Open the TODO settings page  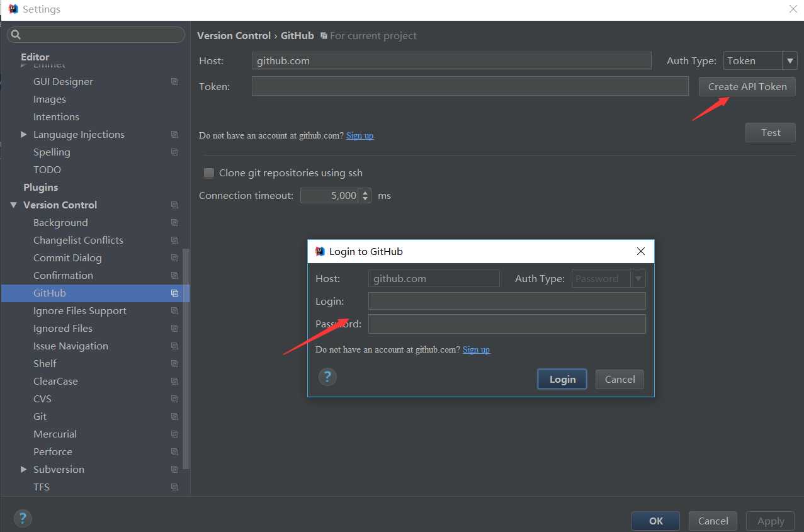[x=47, y=170]
